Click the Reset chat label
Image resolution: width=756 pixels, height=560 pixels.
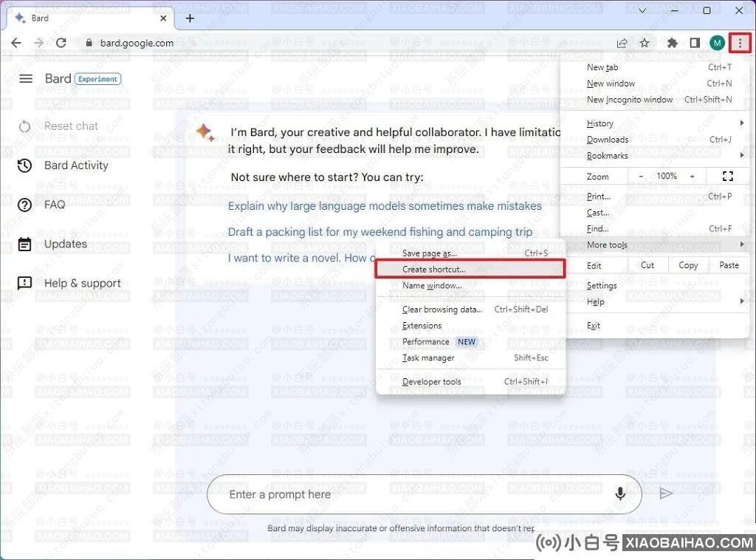[71, 126]
